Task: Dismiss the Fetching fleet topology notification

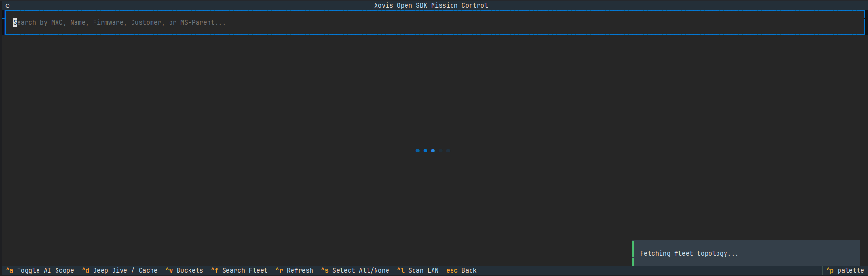Action: click(x=746, y=253)
